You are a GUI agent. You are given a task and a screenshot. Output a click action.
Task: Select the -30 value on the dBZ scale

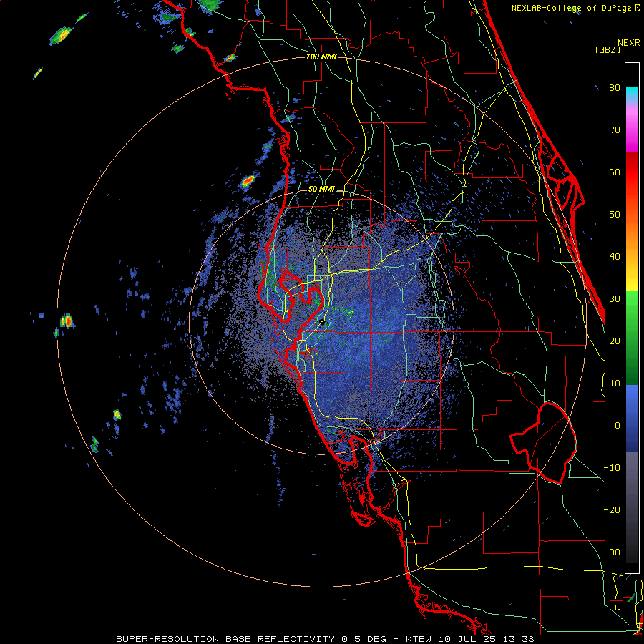612,552
